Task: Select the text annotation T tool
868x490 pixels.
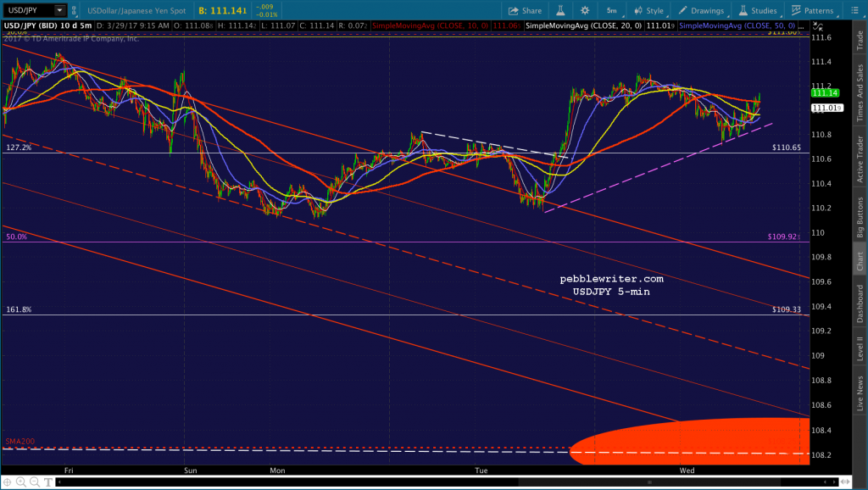Action: [x=48, y=482]
